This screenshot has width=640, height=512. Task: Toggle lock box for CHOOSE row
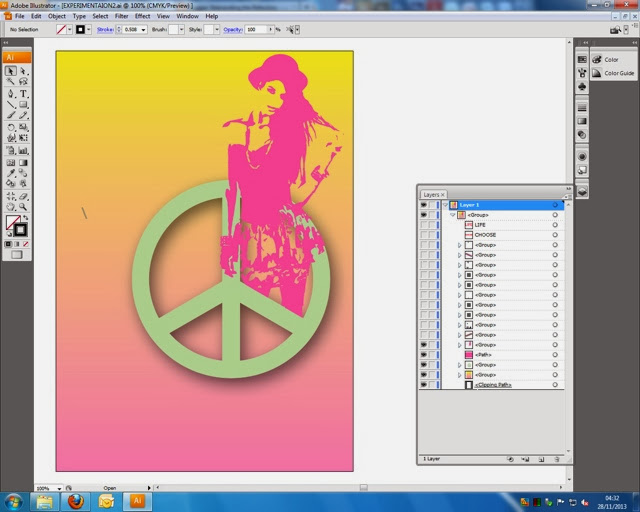point(432,235)
